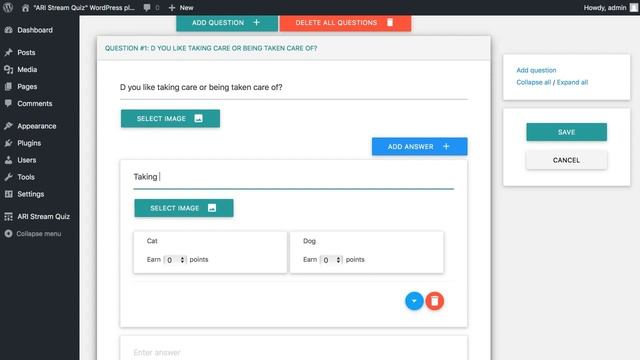Image resolution: width=640 pixels, height=360 pixels.
Task: Click the Plugins plug icon
Action: coord(9,143)
